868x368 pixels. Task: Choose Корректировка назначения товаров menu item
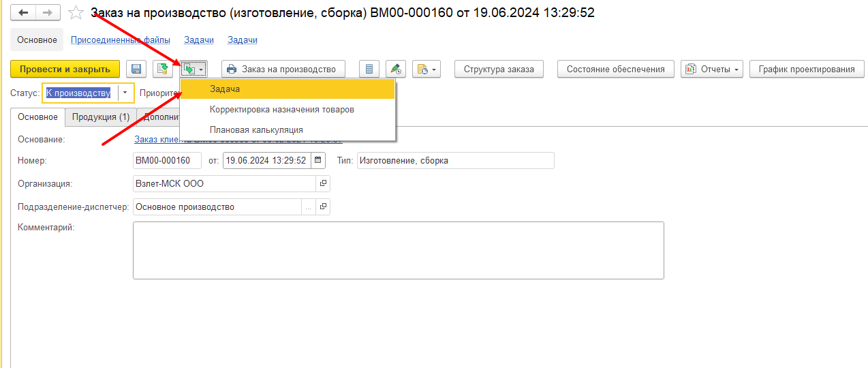[x=288, y=109]
